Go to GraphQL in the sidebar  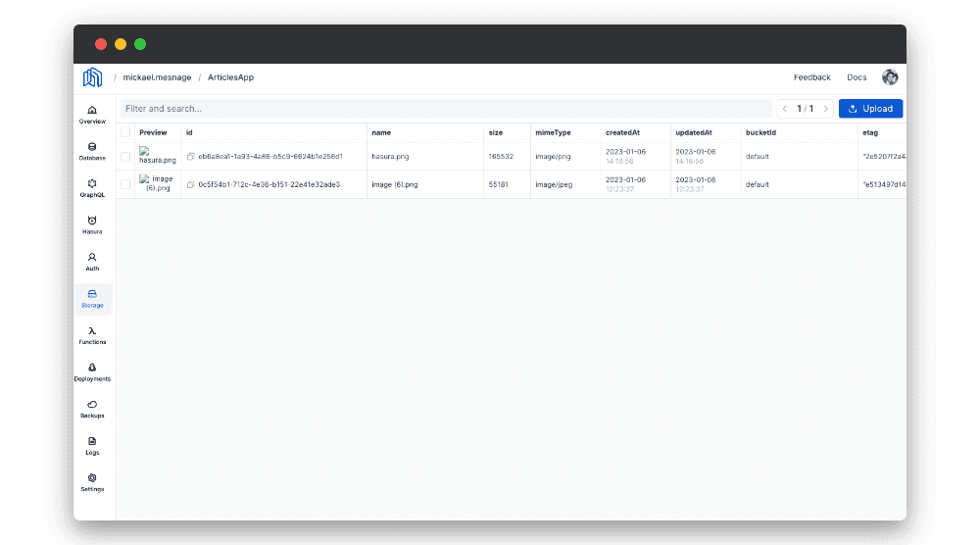pos(92,183)
